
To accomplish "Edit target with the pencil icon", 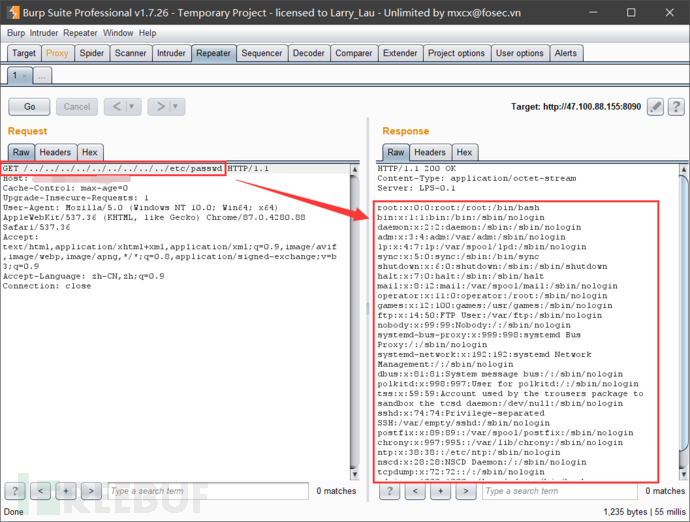I will pos(655,107).
